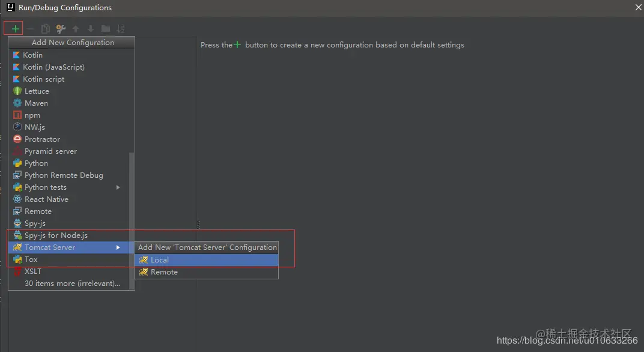Click the Tomcat Server cat icon
The width and height of the screenshot is (644, 352).
pyautogui.click(x=17, y=247)
